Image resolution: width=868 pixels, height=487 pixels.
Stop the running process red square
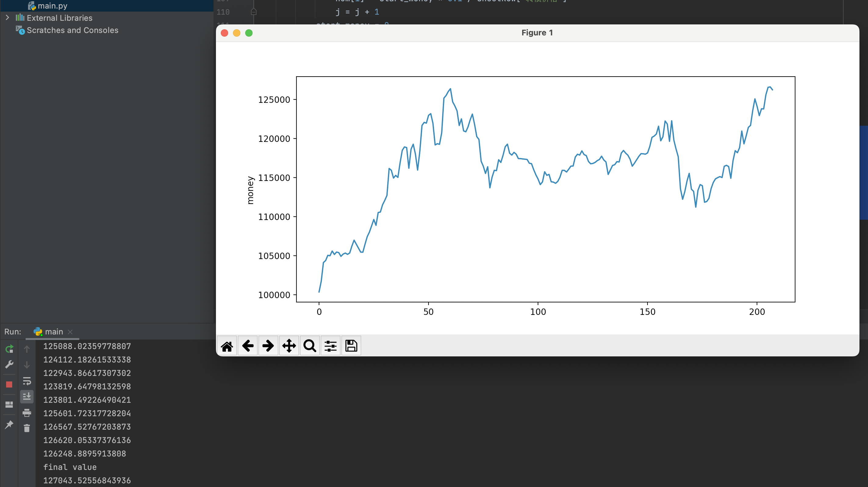tap(9, 384)
